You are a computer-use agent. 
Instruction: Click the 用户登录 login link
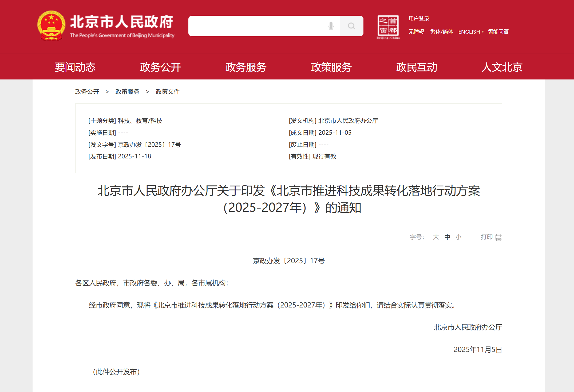tap(419, 19)
